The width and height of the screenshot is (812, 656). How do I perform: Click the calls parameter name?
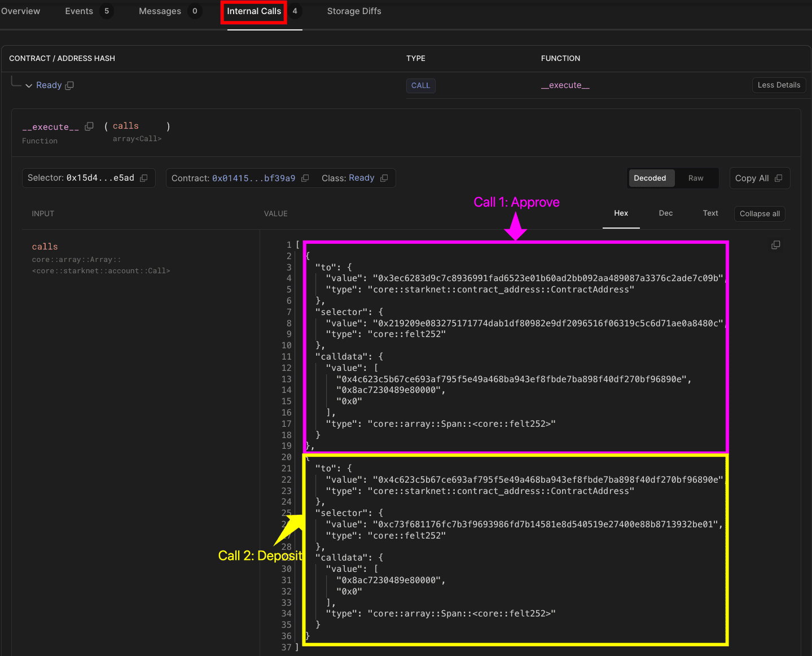coord(126,126)
